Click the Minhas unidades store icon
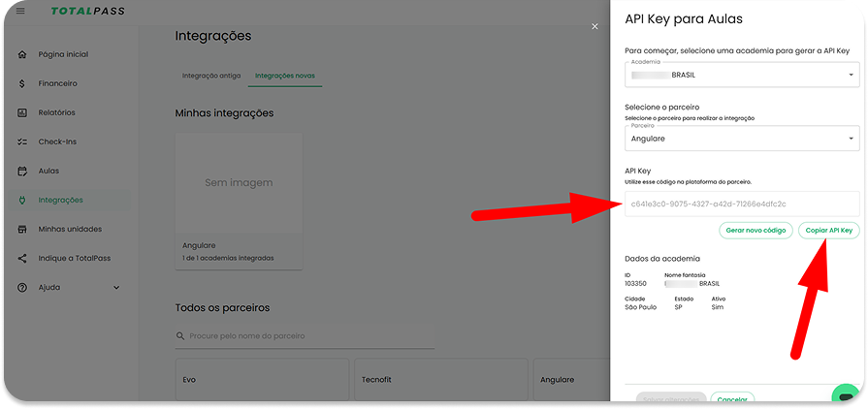Viewport: 868px width, 409px height. tap(22, 229)
